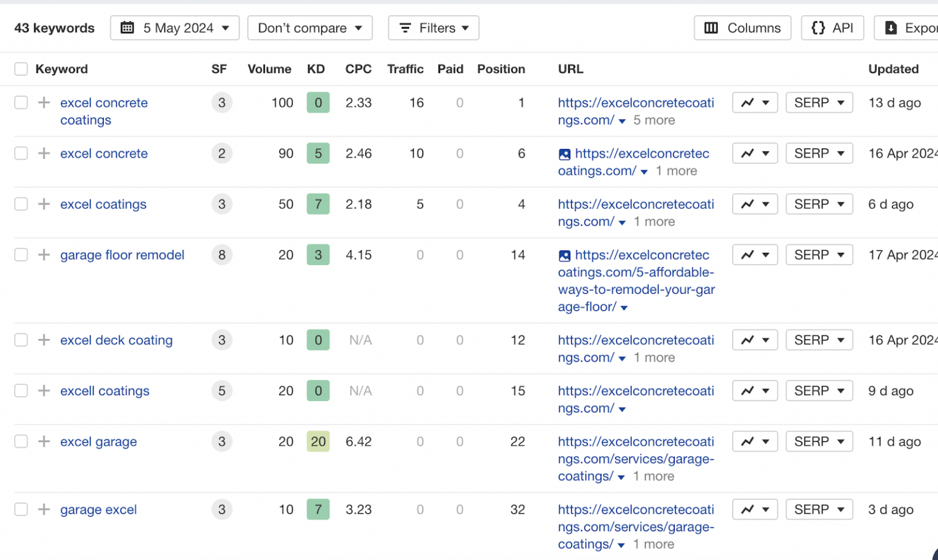Click the calendar icon on the date picker
Viewport: 938px width, 560px height.
coord(127,28)
